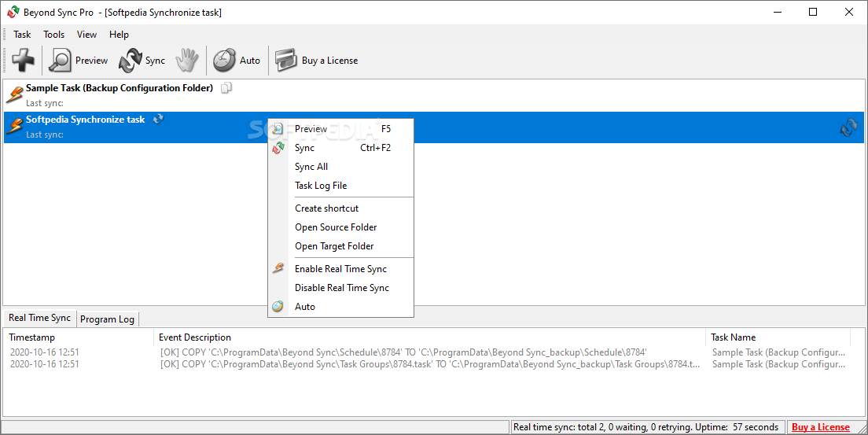
Task: Select Enable Real Time Sync text entry
Action: point(340,269)
